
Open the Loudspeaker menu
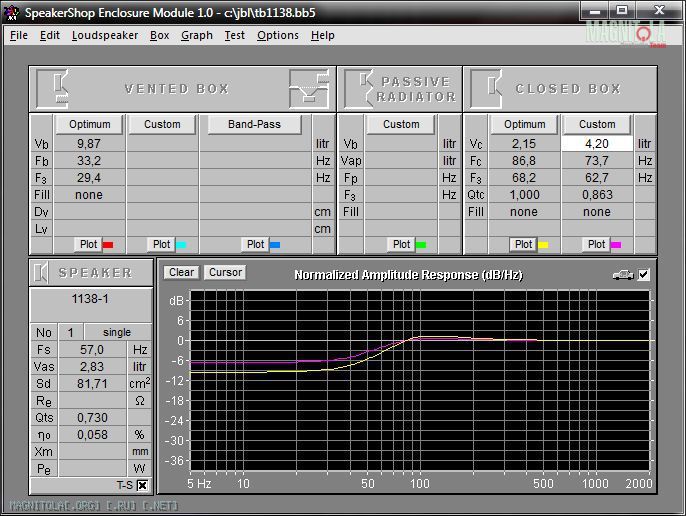(105, 35)
